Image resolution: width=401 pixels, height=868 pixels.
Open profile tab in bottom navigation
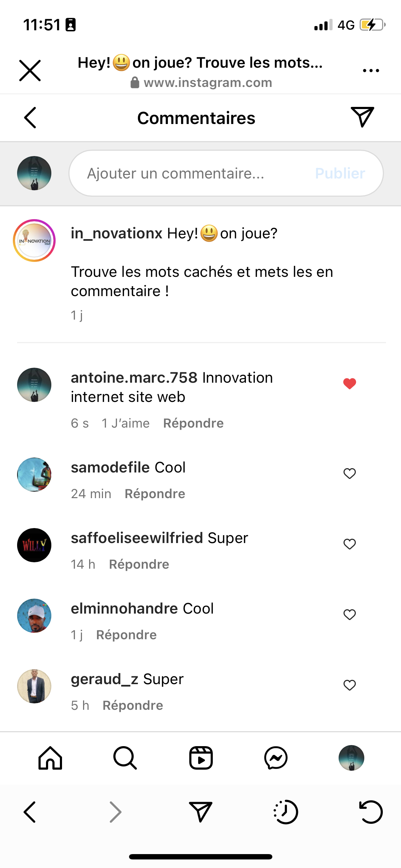click(351, 758)
